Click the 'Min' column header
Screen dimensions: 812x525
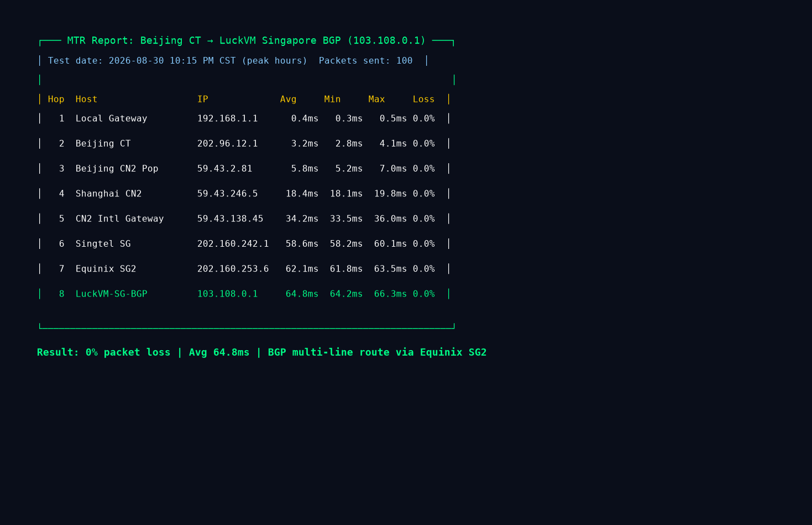click(x=333, y=100)
